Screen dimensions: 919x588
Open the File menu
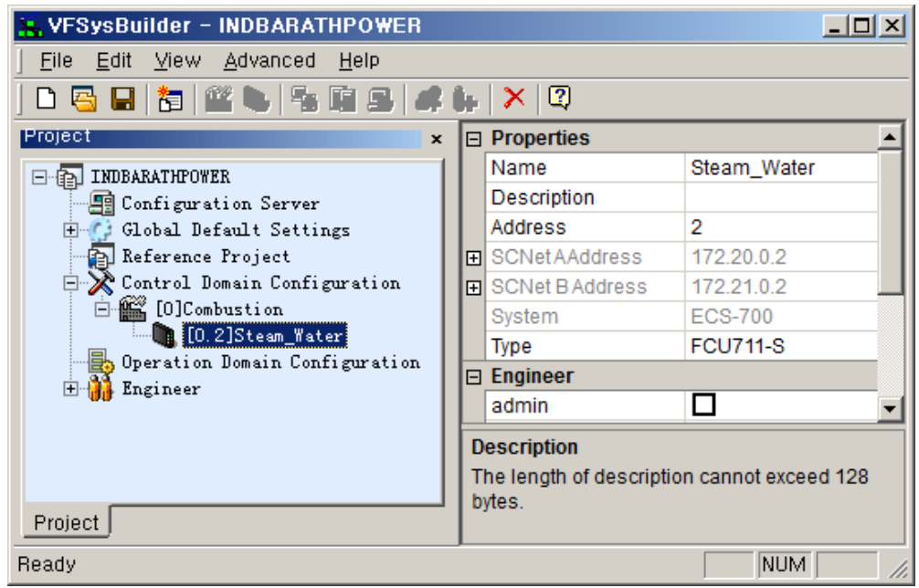click(x=57, y=60)
